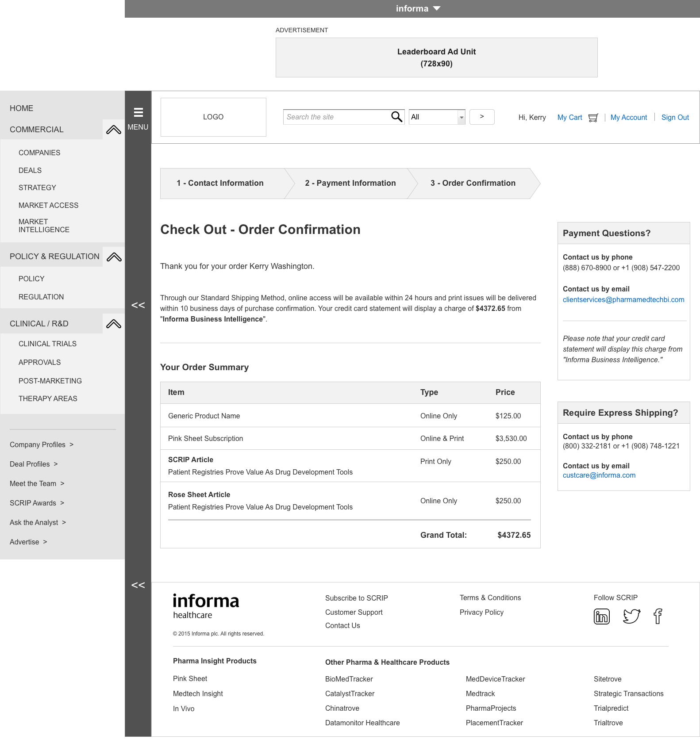This screenshot has width=700, height=739.
Task: Open the My Cart link
Action: coord(569,118)
